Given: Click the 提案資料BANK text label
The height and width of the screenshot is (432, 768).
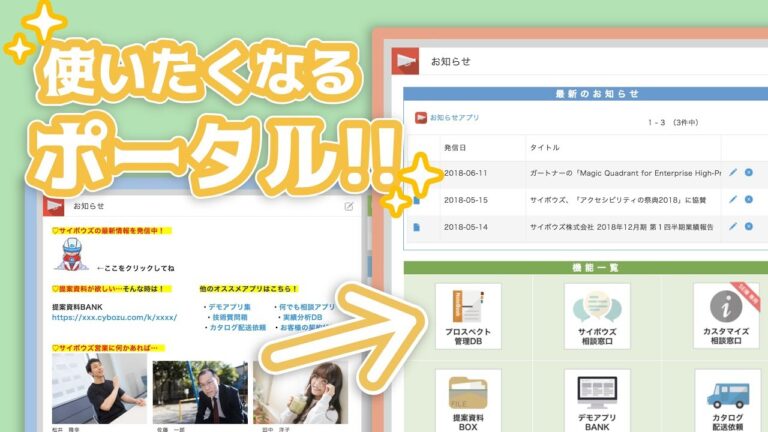Looking at the screenshot, I should click(x=77, y=307).
